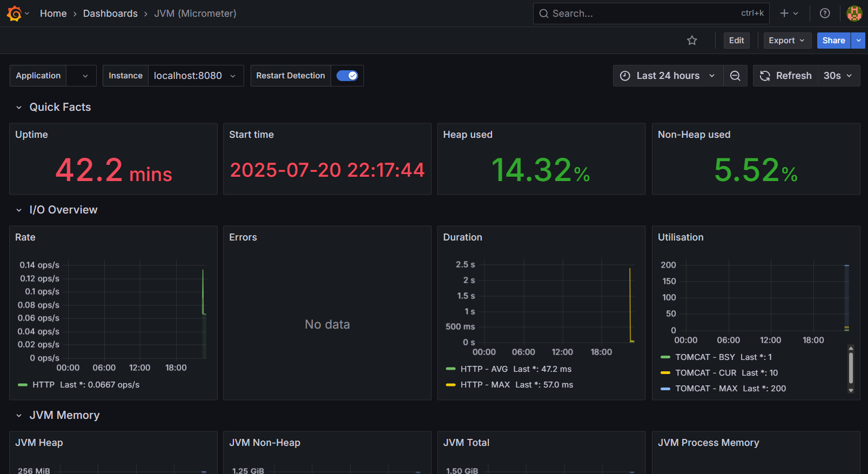Toggle HTTP - MAX legend series
868x474 pixels.
coord(485,385)
